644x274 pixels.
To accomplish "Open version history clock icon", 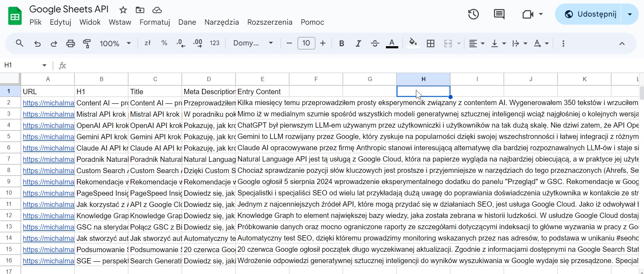I will 473,14.
